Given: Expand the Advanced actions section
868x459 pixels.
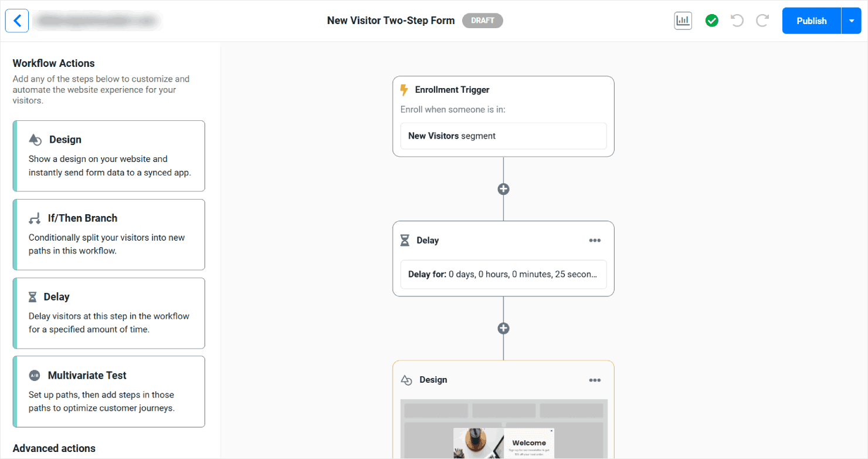Looking at the screenshot, I should pyautogui.click(x=53, y=448).
